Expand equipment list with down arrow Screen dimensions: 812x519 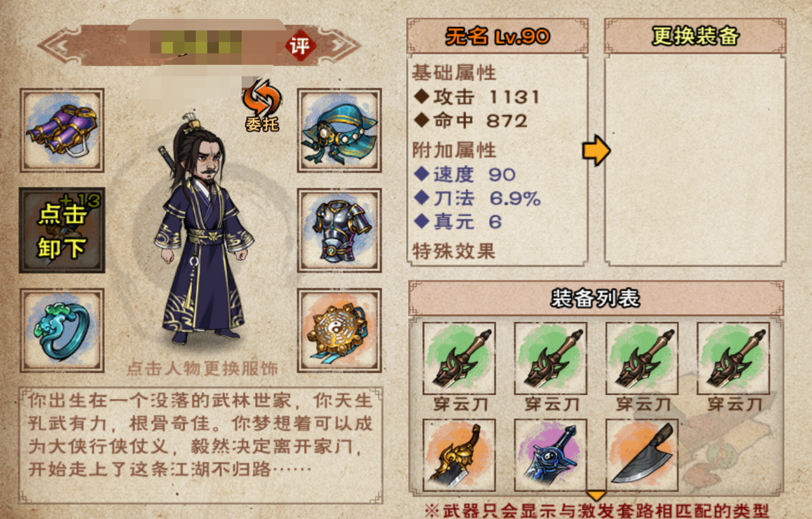coord(596,495)
